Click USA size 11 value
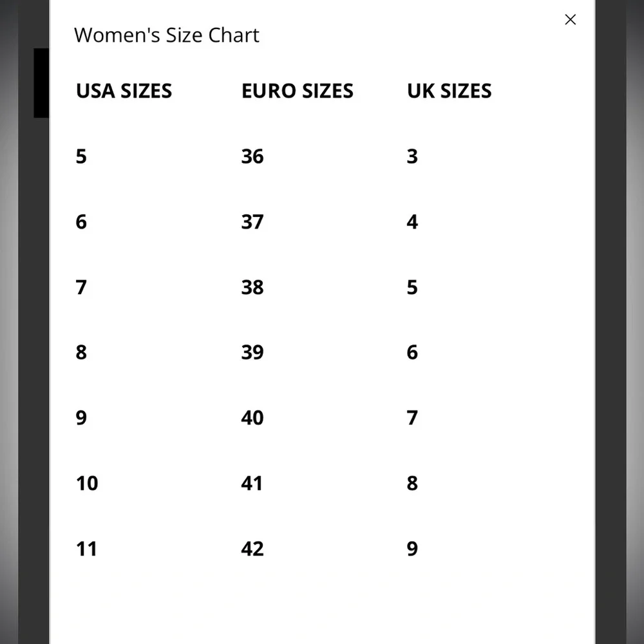The height and width of the screenshot is (644, 644). pyautogui.click(x=86, y=549)
